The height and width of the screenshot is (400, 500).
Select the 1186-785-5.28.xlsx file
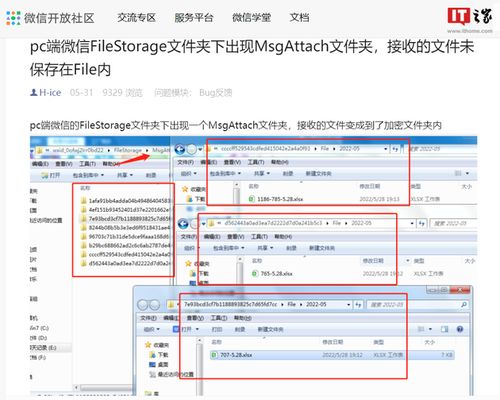[x=276, y=199]
